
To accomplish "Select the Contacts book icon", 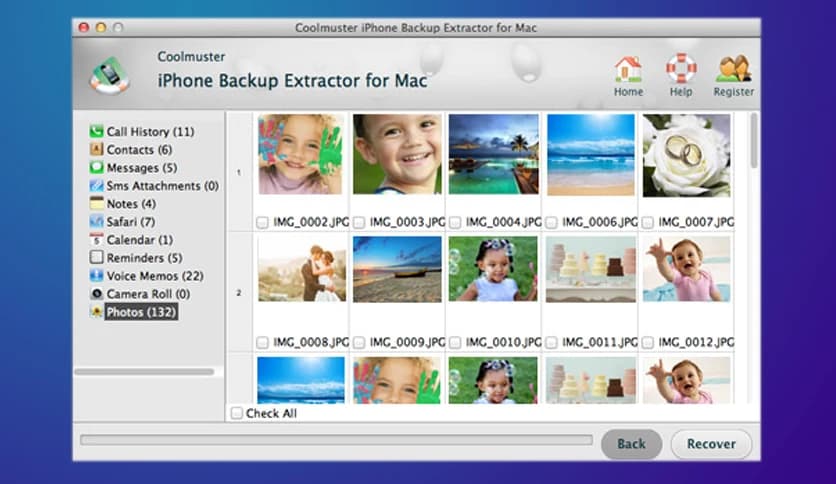I will 97,149.
